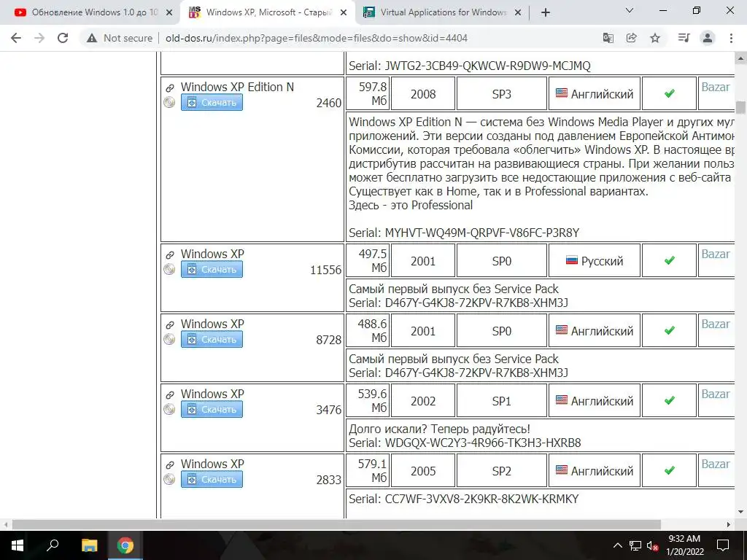Viewport: 747px width, 560px height.
Task: Click link icon beside Windows XP Edition N
Action: [169, 88]
